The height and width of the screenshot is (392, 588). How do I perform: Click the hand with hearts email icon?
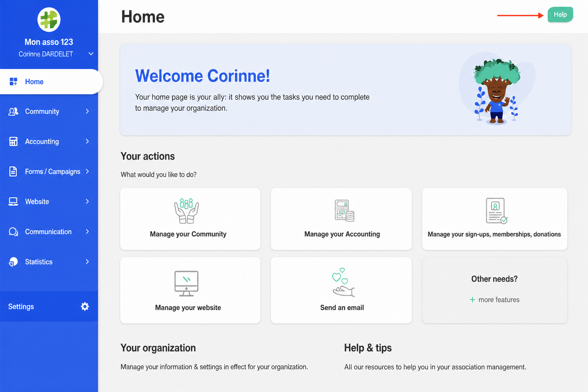point(343,282)
